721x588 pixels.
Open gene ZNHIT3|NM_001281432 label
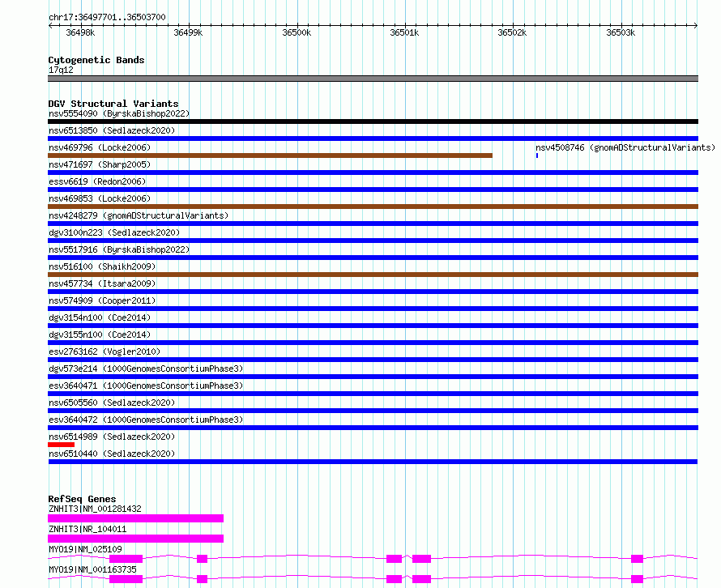(x=95, y=509)
